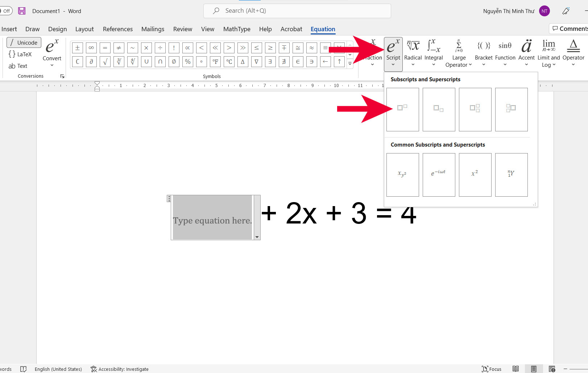Switch to the References tab
588x373 pixels.
pyautogui.click(x=118, y=29)
